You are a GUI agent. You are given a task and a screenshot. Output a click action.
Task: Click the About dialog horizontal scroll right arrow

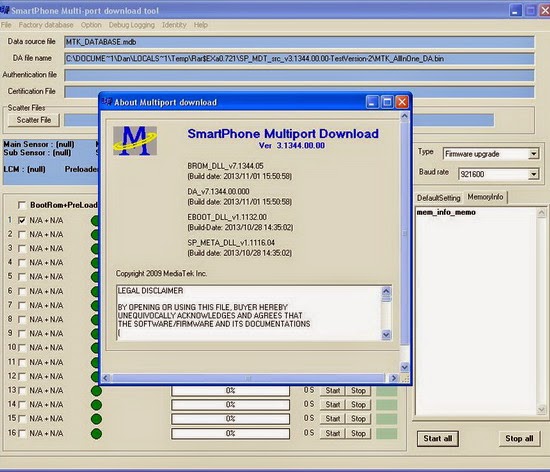click(394, 378)
